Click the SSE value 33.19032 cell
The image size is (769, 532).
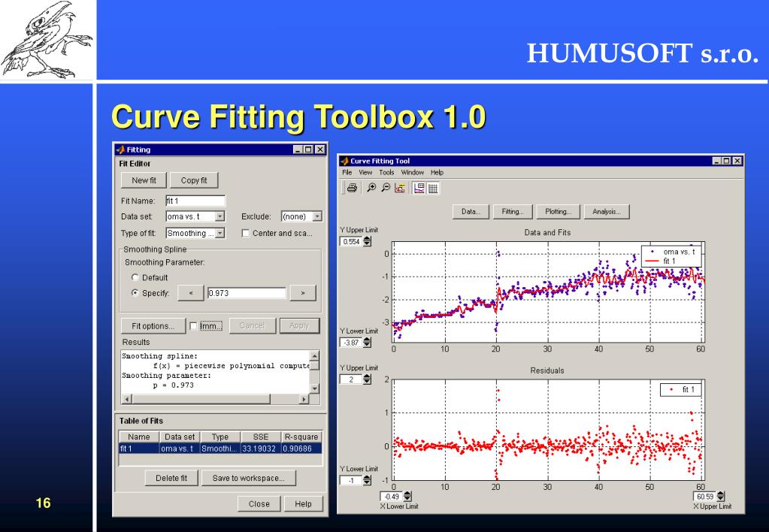coord(261,449)
